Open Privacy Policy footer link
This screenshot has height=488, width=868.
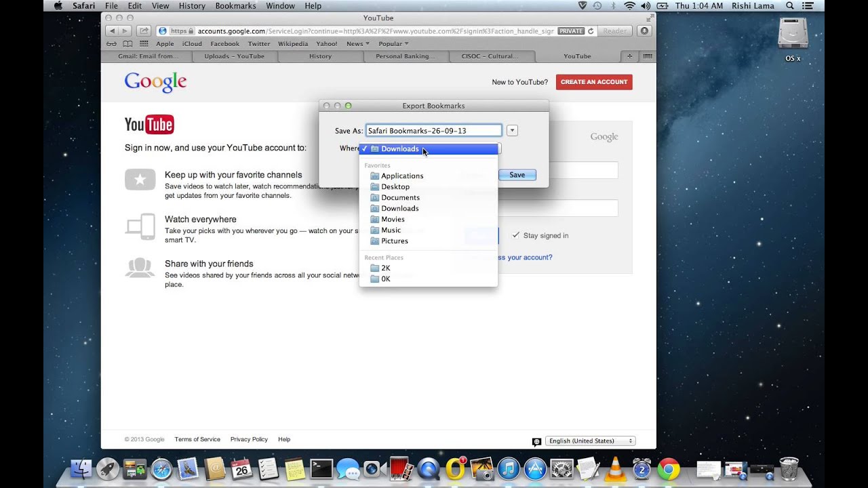[x=249, y=439]
